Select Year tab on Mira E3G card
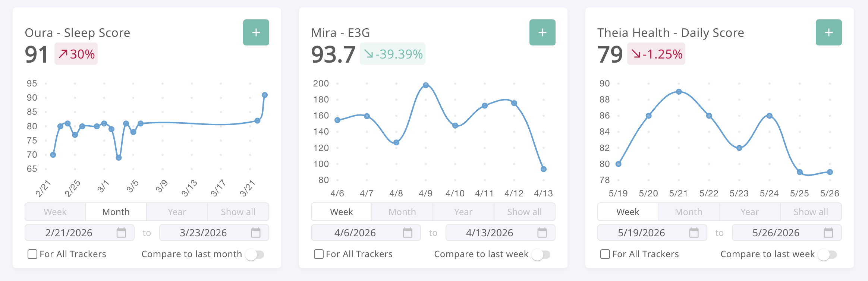Viewport: 868px width, 281px height. pyautogui.click(x=463, y=212)
